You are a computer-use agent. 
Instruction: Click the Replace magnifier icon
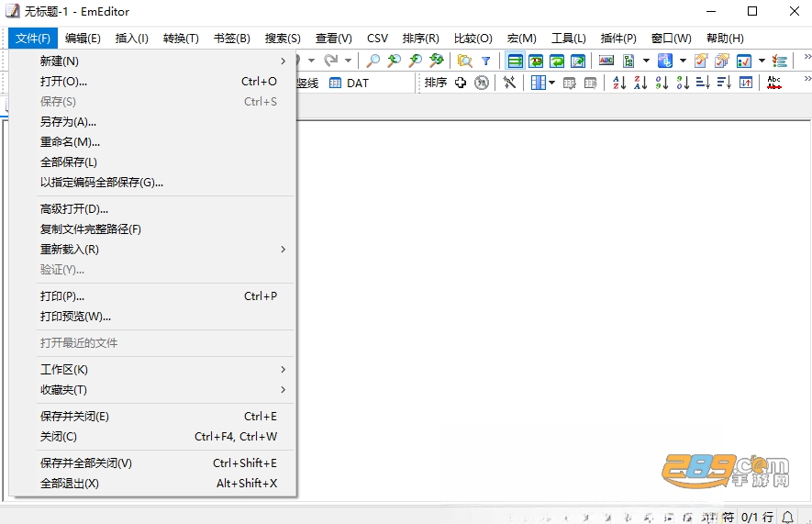(437, 61)
